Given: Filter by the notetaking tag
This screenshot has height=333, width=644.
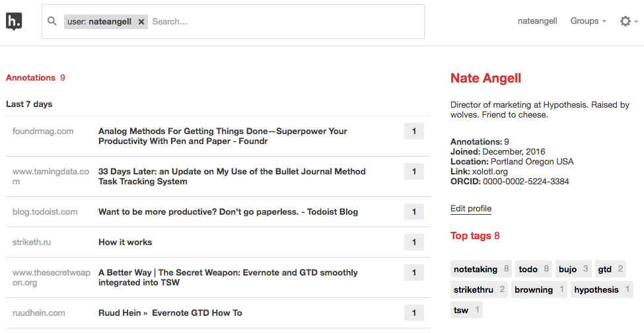Looking at the screenshot, I should pyautogui.click(x=481, y=269).
